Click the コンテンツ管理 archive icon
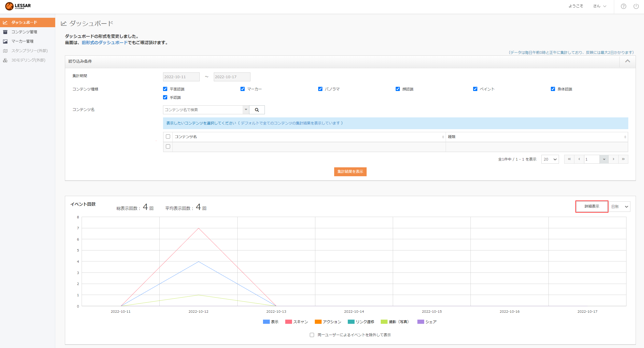The height and width of the screenshot is (348, 644). [5, 32]
